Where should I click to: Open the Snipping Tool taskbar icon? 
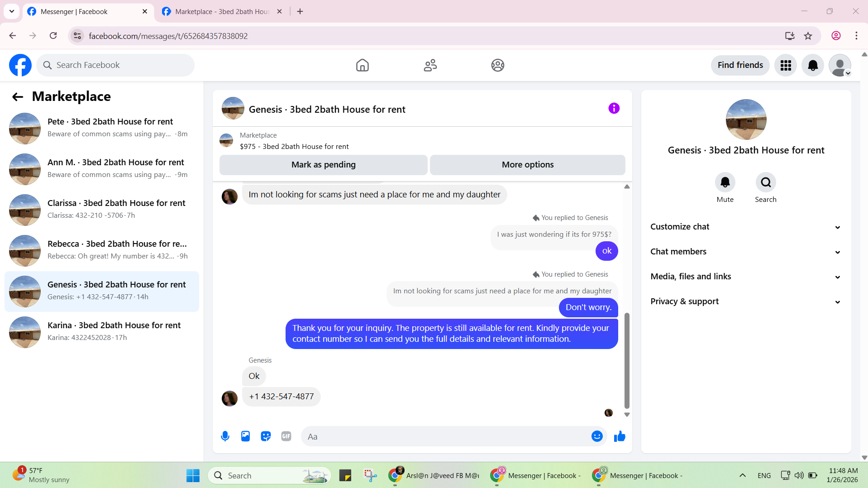coord(370,476)
